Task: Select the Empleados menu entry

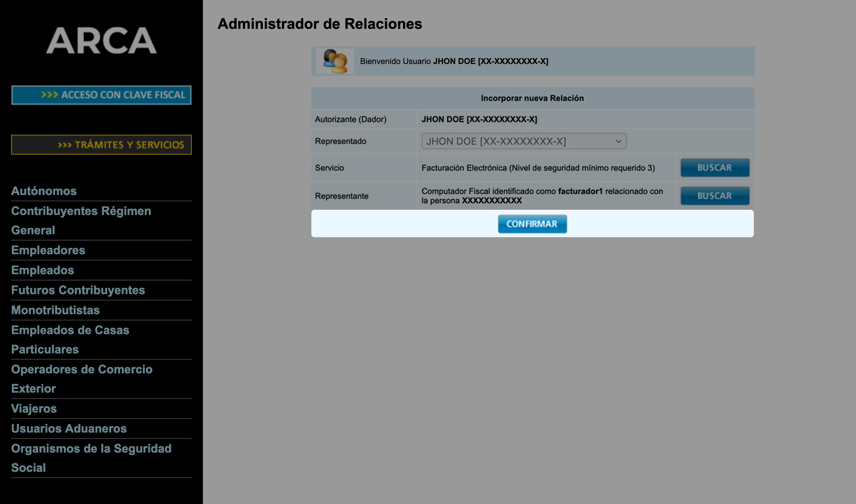Action: [x=43, y=270]
